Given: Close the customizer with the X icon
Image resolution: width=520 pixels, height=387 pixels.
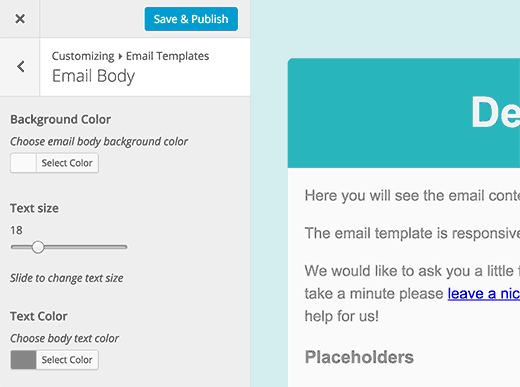Looking at the screenshot, I should (20, 19).
